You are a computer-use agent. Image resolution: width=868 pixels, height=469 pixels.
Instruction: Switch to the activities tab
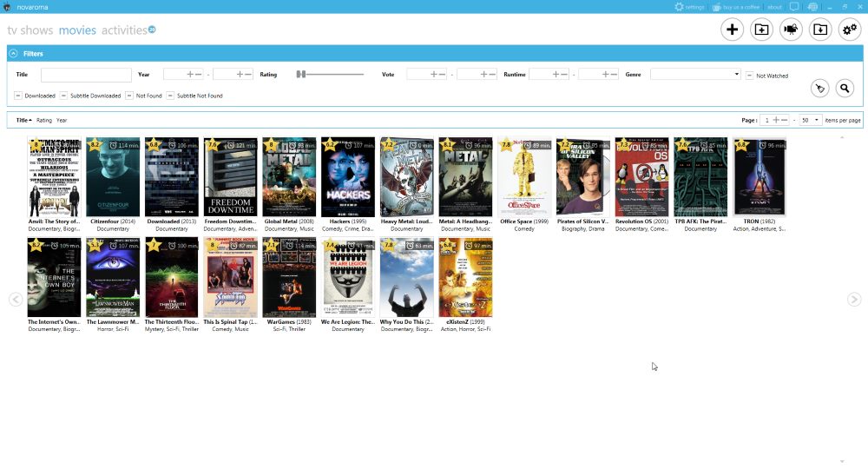coord(124,30)
